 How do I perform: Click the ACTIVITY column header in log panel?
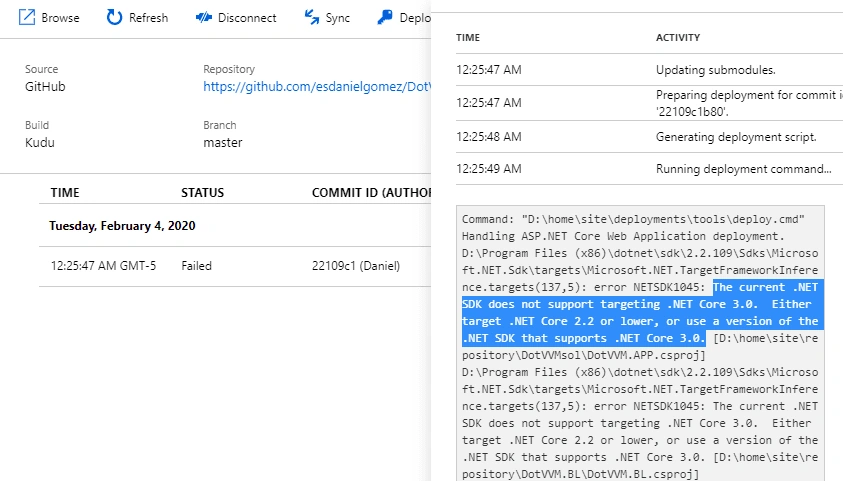tap(678, 38)
